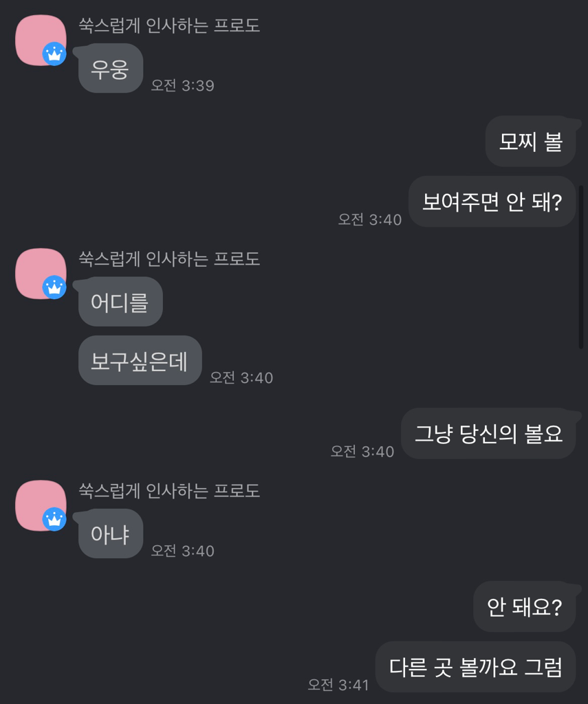The width and height of the screenshot is (588, 704).
Task: Click the 오전 3:39 timestamp
Action: click(183, 86)
